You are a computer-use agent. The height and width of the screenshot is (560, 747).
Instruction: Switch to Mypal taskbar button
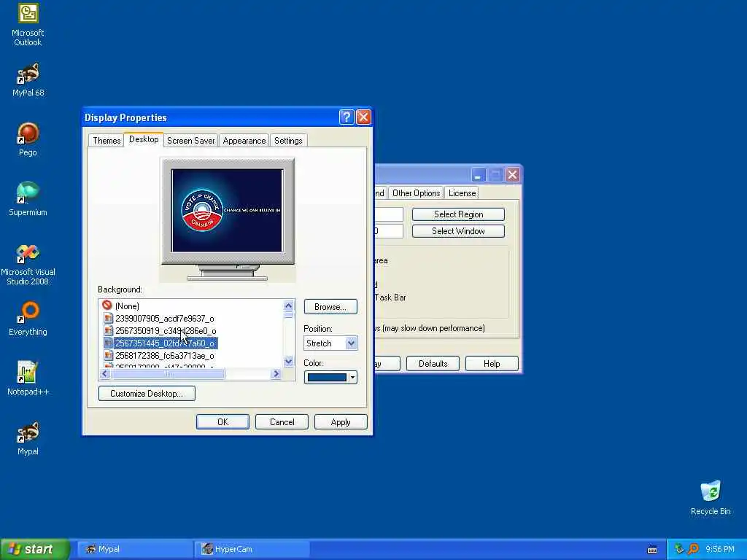pyautogui.click(x=133, y=549)
